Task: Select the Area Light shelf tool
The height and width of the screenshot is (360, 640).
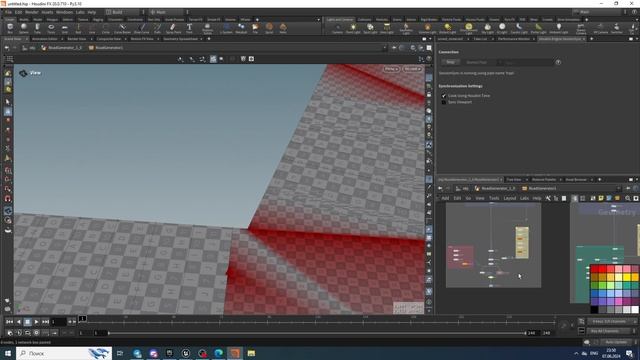Action: tap(387, 28)
